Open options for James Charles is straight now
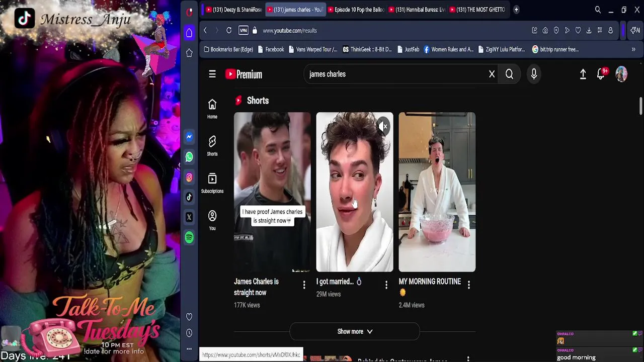This screenshot has height=362, width=644. [304, 285]
